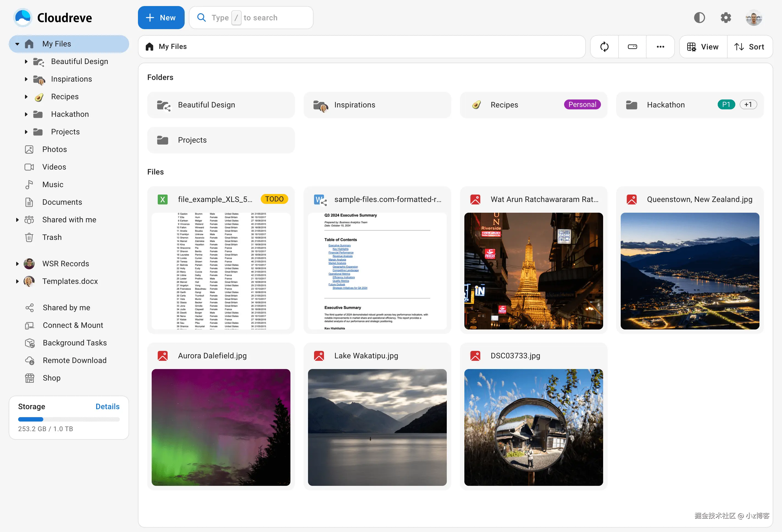The height and width of the screenshot is (532, 782).
Task: Open Remote Download in sidebar
Action: tap(74, 360)
